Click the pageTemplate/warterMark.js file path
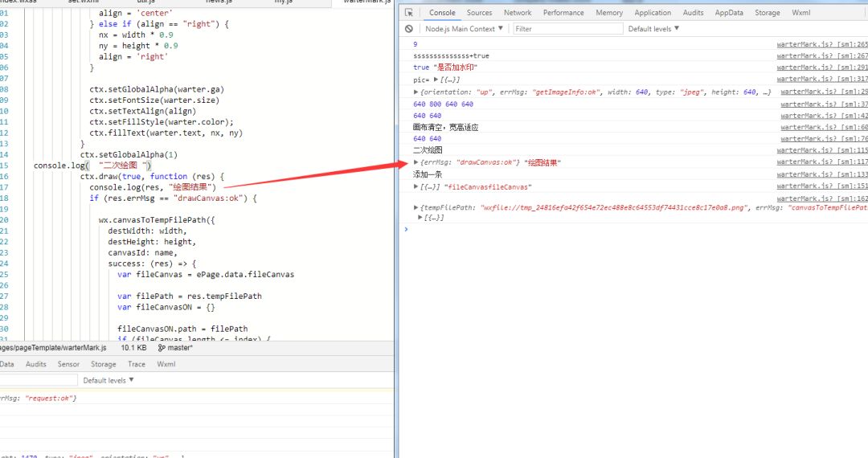The height and width of the screenshot is (458, 868). click(53, 348)
